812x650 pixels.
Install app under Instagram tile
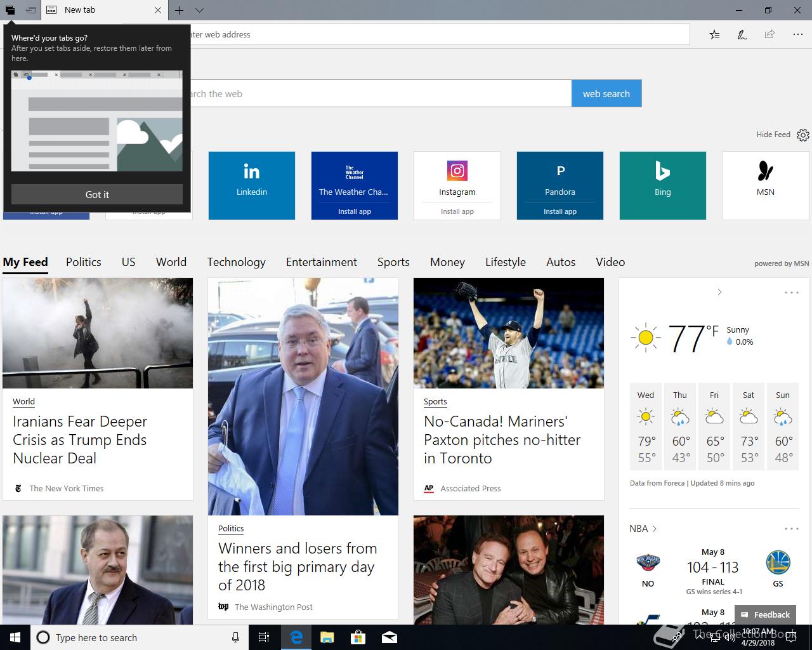coord(457,211)
